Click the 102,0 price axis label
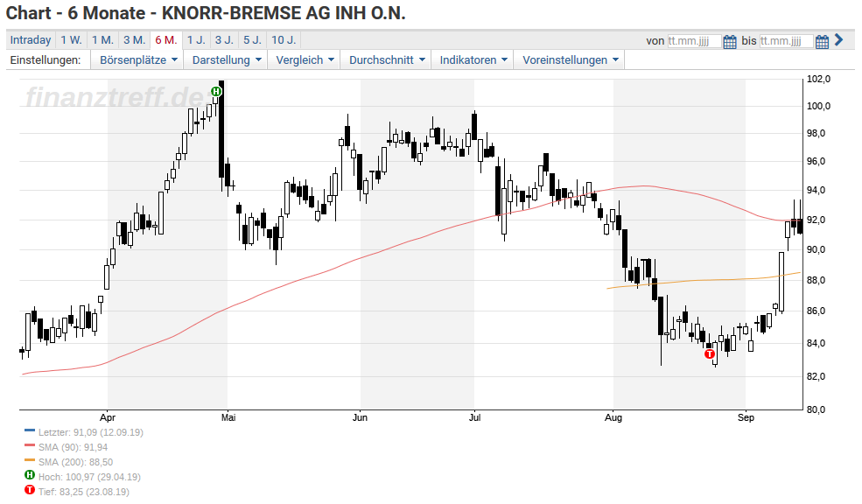 tap(818, 79)
